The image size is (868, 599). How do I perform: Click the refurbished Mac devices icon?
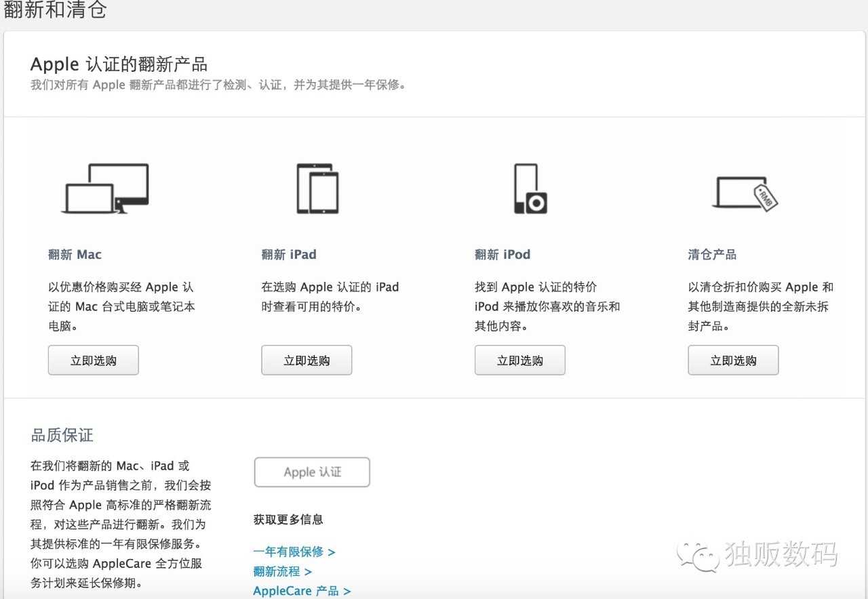[x=106, y=188]
